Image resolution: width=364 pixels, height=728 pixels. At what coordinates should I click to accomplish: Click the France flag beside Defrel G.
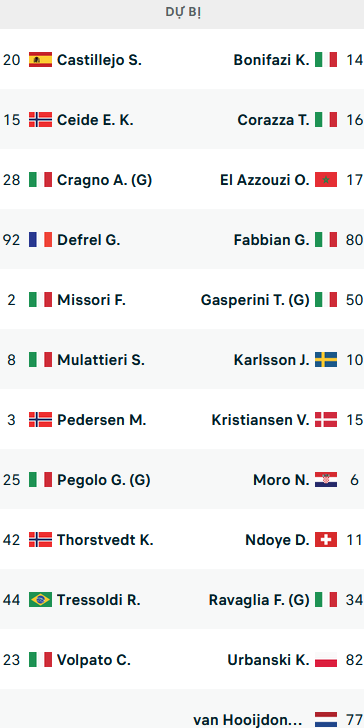40,240
